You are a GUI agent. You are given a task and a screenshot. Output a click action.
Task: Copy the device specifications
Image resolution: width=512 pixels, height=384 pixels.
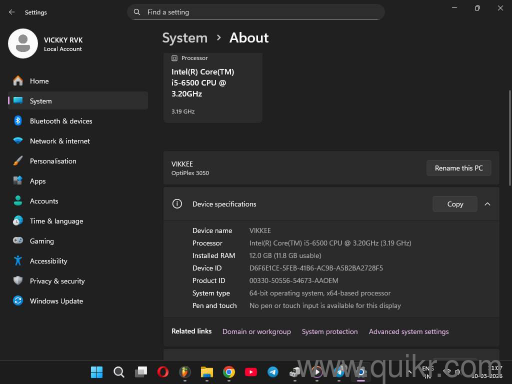point(455,204)
